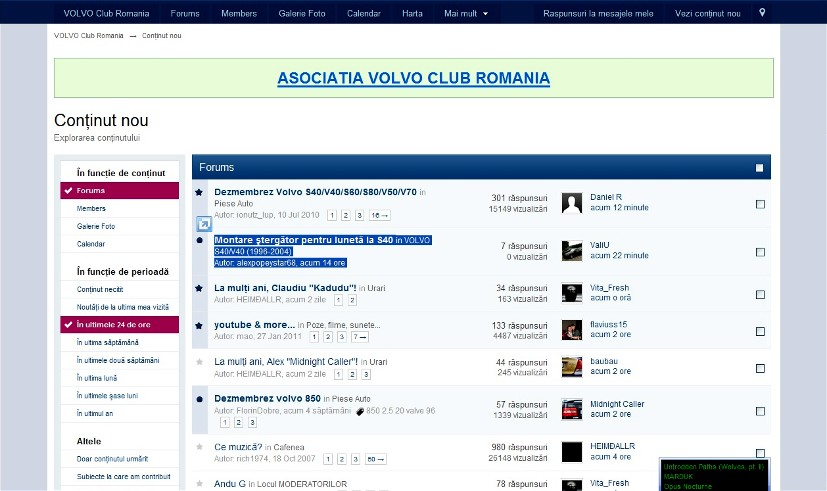Click grey star beside La mulți ani, Alex topic
The width and height of the screenshot is (827, 491).
tap(199, 362)
